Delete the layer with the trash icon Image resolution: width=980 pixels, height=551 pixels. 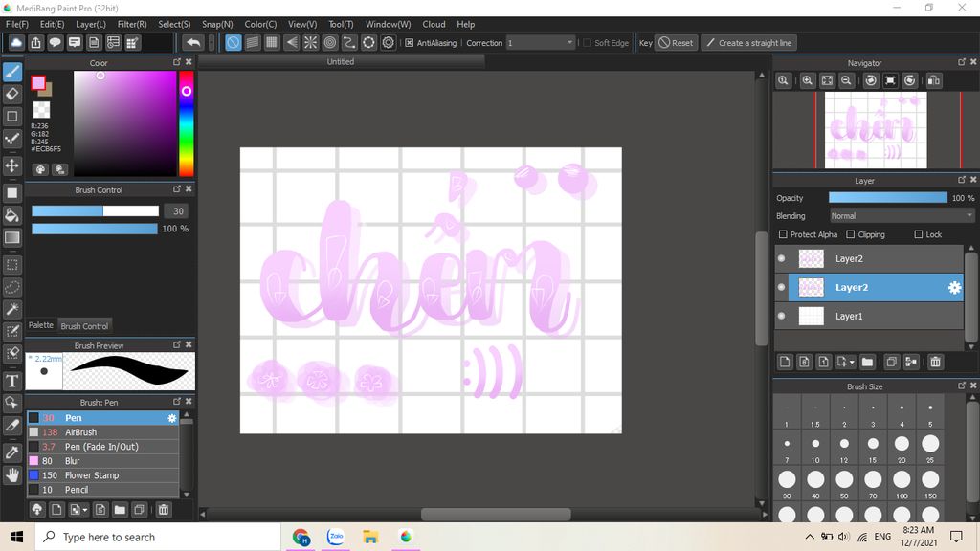936,362
